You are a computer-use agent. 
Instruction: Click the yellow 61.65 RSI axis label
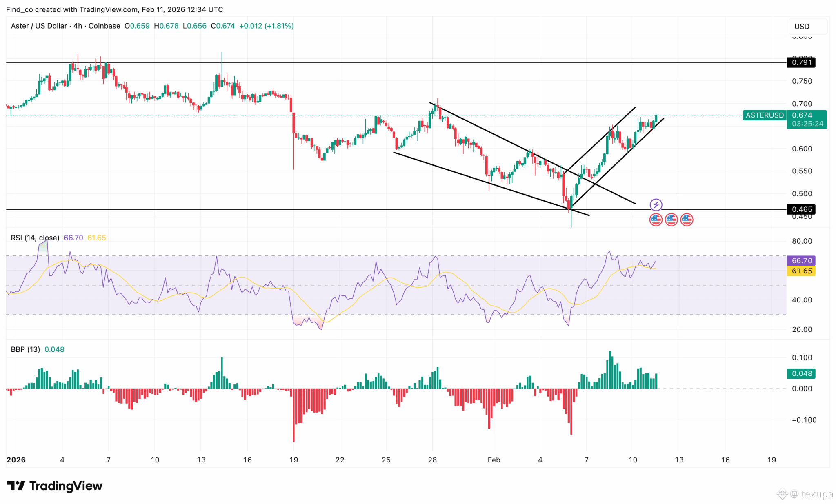801,271
